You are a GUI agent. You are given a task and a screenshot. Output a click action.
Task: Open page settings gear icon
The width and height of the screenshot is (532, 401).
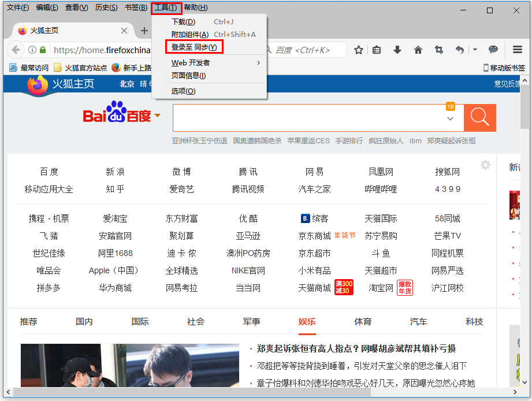point(486,165)
